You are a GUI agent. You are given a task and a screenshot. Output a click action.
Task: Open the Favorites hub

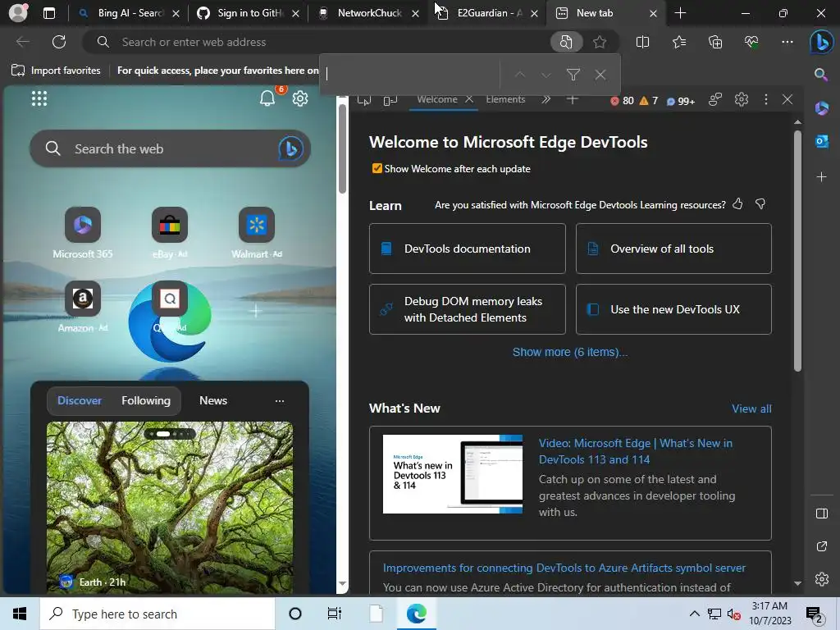click(x=678, y=42)
